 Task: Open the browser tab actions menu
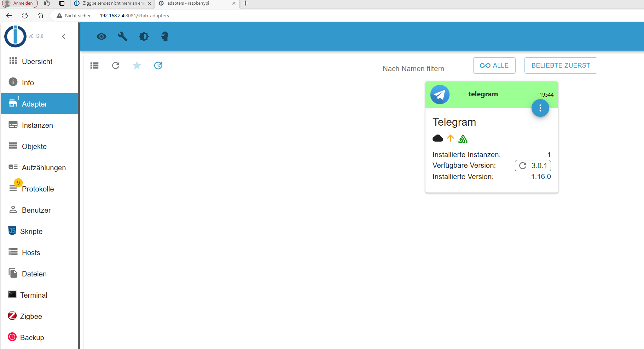coord(62,3)
